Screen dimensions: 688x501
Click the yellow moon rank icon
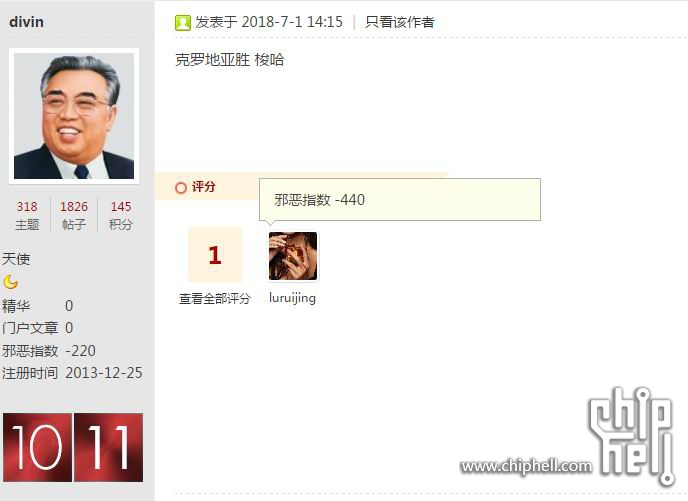pos(11,282)
